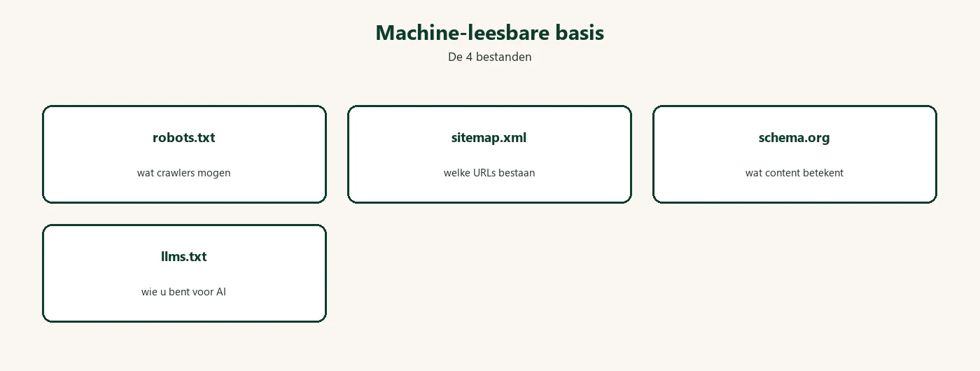Click 'wat content betekent' description
The width and height of the screenshot is (980, 371).
794,173
